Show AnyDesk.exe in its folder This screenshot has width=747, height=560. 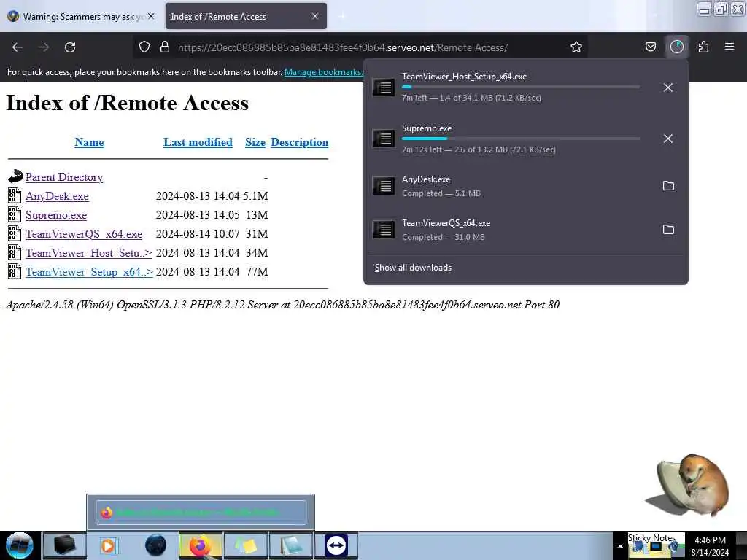[x=668, y=186]
